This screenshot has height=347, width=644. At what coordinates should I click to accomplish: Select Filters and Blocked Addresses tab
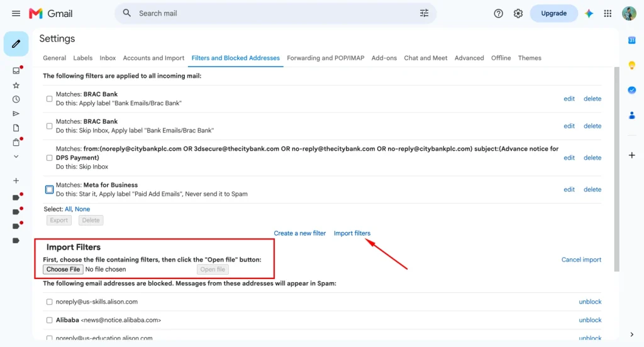coord(236,58)
